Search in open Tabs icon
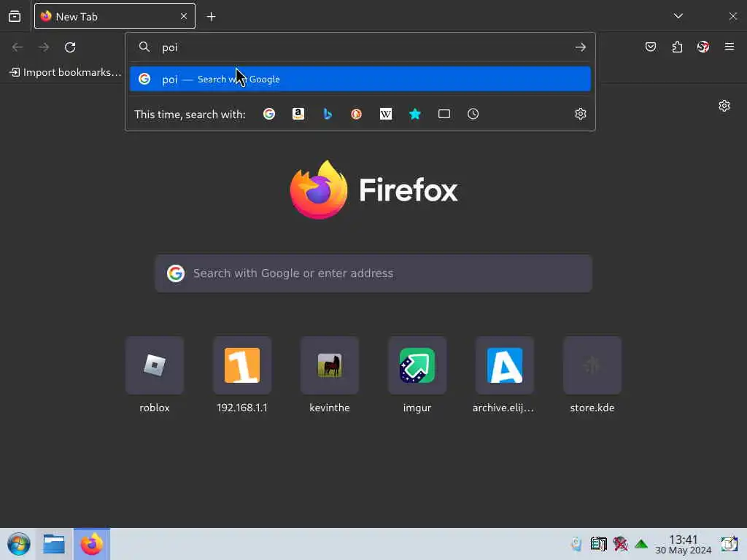 [x=444, y=114]
